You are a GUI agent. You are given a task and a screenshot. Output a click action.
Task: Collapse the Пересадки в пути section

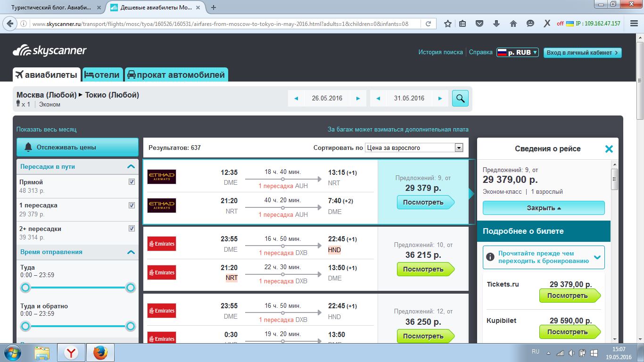click(131, 166)
